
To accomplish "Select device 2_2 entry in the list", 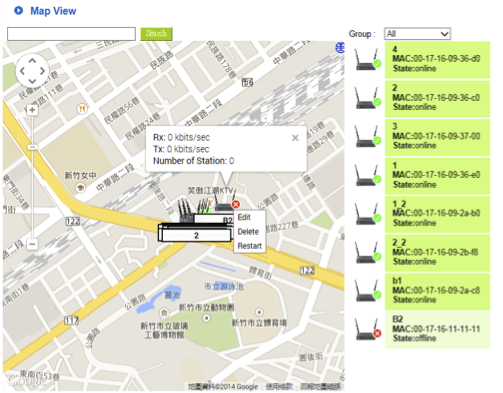I will [x=437, y=253].
